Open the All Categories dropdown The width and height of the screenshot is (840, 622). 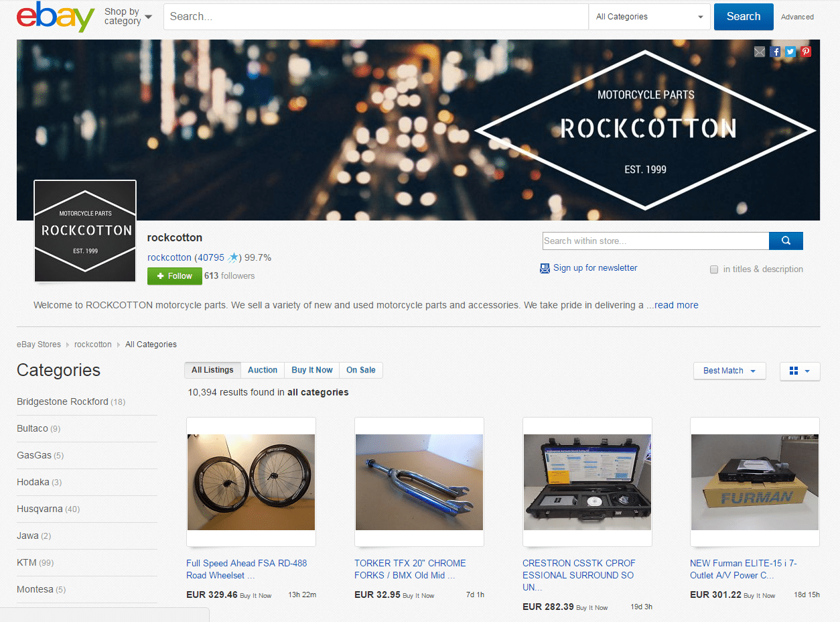click(x=649, y=17)
